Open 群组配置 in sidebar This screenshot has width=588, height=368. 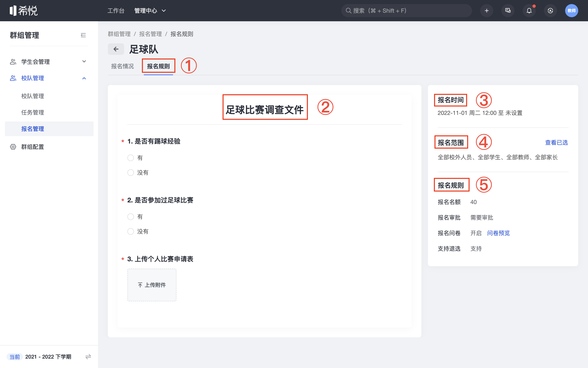pos(32,147)
